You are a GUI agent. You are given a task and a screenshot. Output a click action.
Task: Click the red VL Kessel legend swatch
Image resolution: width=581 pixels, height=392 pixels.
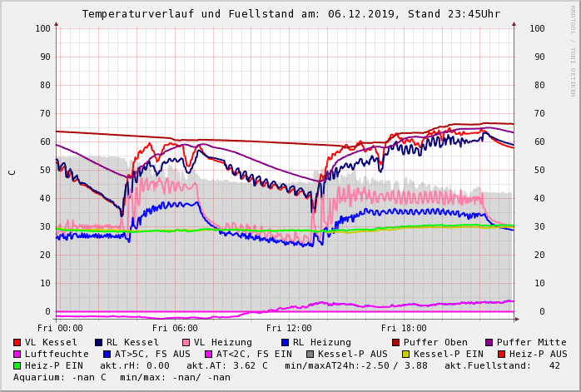tap(17, 342)
